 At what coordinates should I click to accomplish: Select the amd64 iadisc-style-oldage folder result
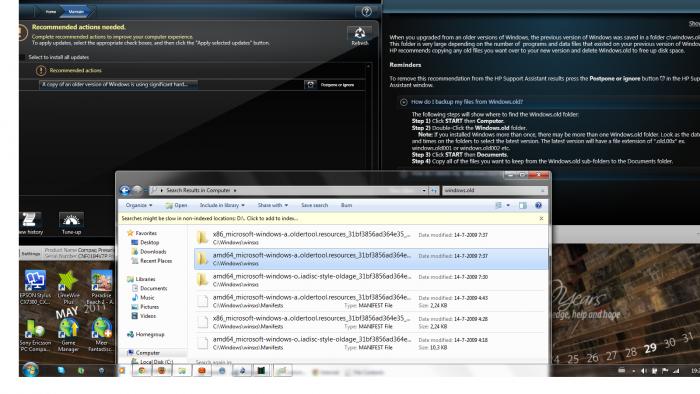[x=371, y=280]
